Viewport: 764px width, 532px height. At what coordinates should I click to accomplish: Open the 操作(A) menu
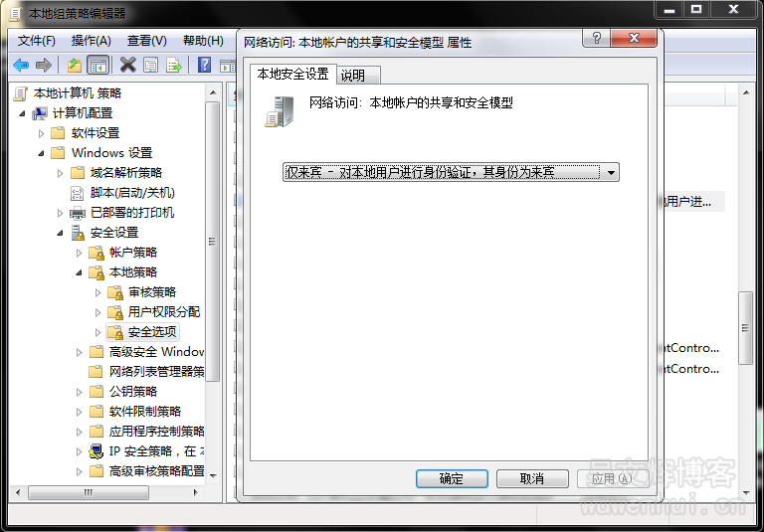coord(91,40)
